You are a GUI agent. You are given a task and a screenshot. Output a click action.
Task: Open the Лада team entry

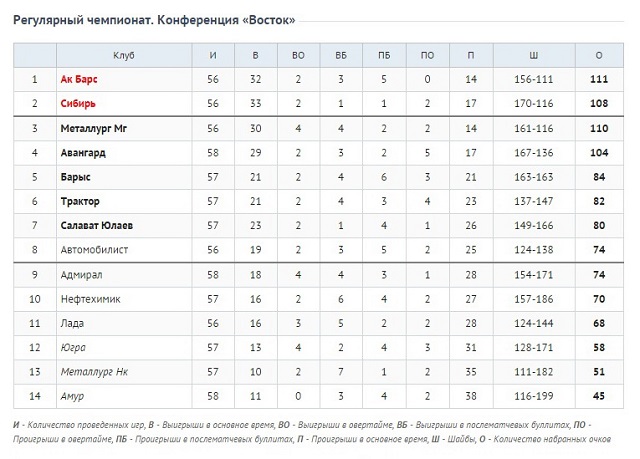[72, 324]
